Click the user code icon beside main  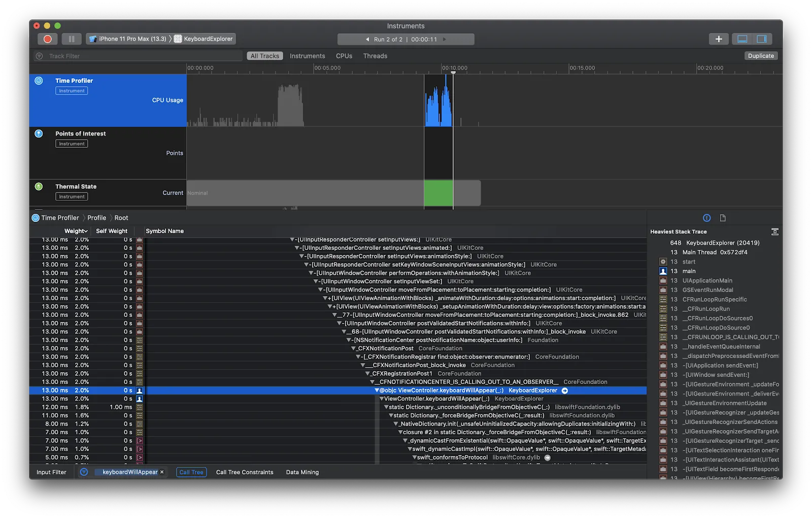tap(663, 271)
